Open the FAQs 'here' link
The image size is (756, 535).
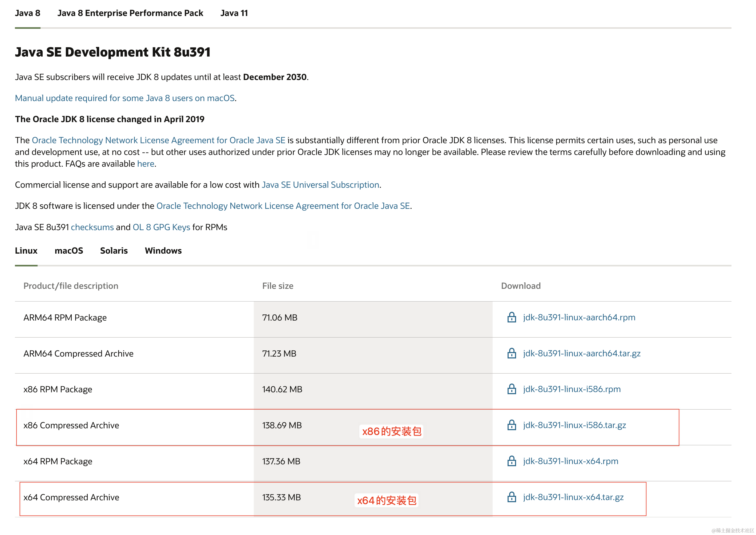point(146,164)
